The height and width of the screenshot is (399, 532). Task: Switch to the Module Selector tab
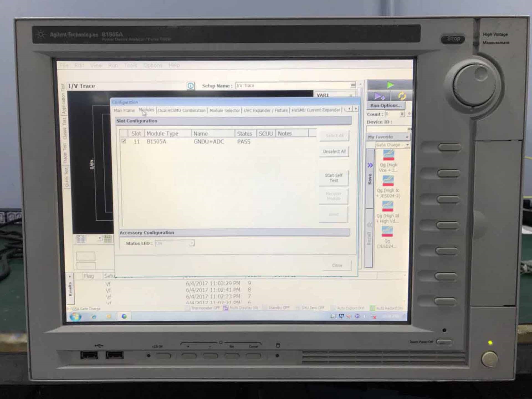(x=224, y=110)
